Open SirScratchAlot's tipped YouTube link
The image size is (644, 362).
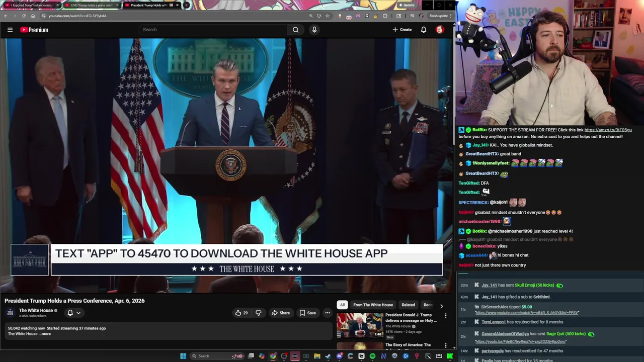click(527, 313)
